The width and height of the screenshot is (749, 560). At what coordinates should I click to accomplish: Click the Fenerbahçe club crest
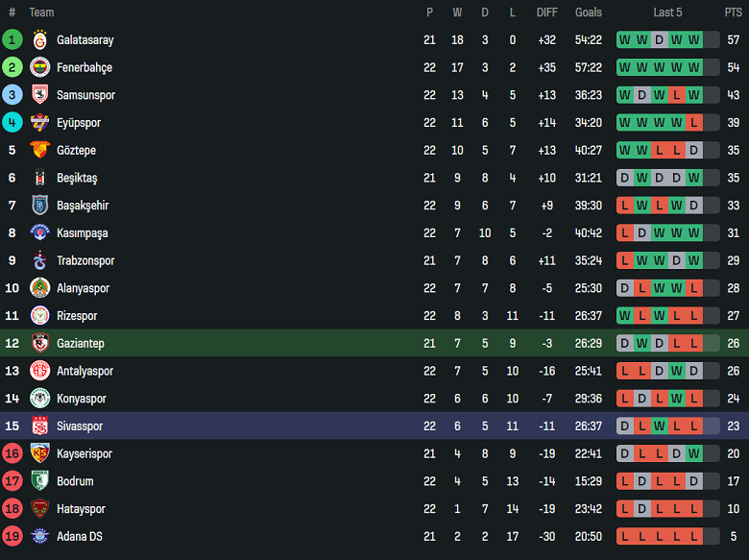coord(39,67)
